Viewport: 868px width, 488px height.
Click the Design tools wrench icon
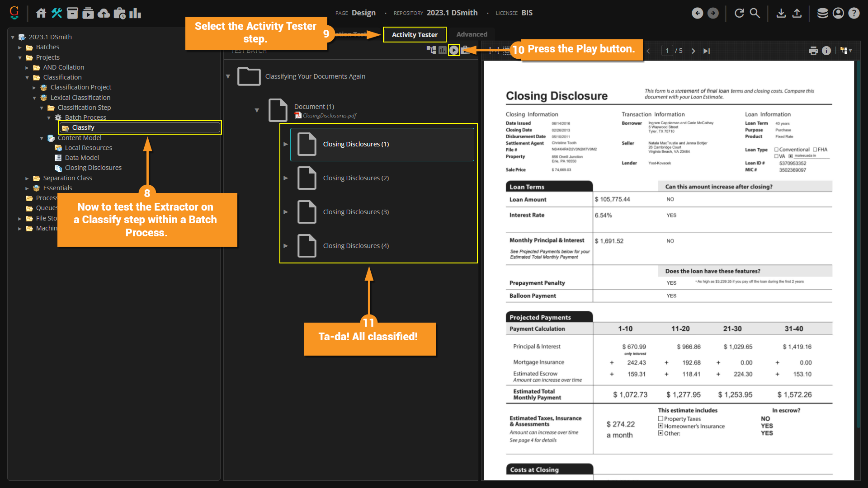pos(57,13)
